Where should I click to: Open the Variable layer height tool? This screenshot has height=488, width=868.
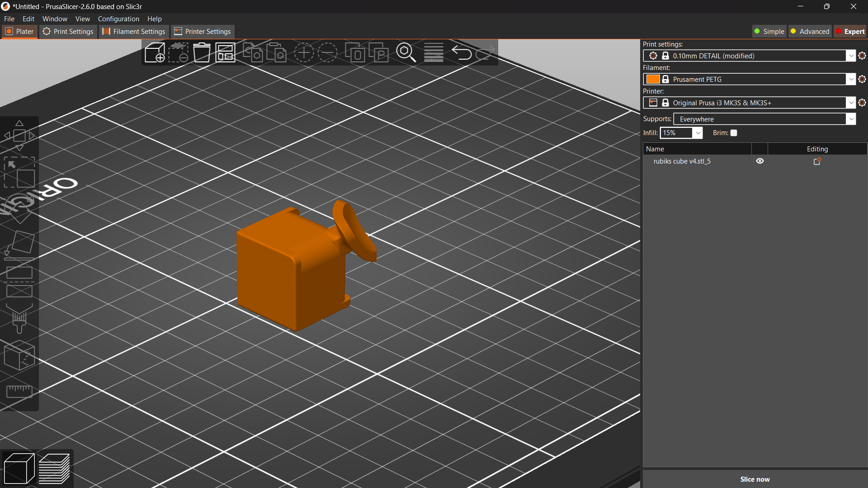point(433,52)
